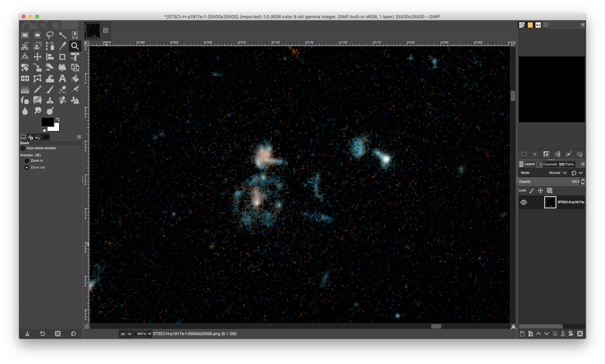Switch to the Paths tab
This screenshot has width=605, height=364.
point(567,164)
